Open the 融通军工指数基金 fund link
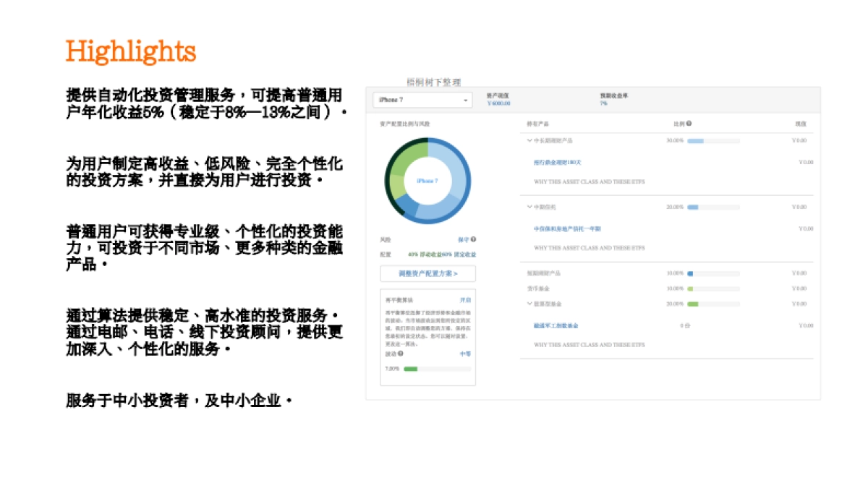This screenshot has height=488, width=868. [x=556, y=325]
